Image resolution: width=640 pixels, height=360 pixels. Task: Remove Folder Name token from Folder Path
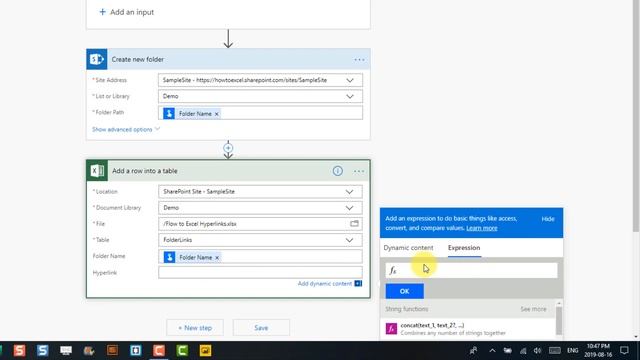click(217, 114)
